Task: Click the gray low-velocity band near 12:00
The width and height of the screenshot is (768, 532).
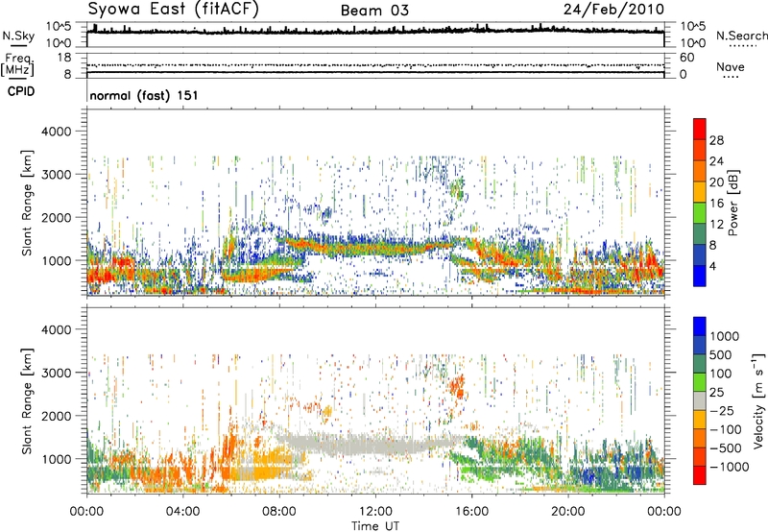Action: [x=375, y=444]
